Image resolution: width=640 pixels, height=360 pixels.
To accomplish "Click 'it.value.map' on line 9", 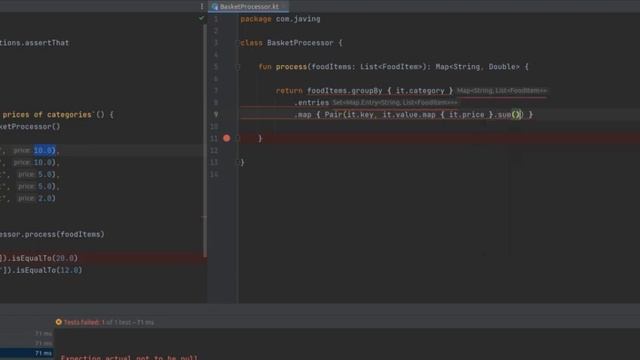I will pos(409,115).
